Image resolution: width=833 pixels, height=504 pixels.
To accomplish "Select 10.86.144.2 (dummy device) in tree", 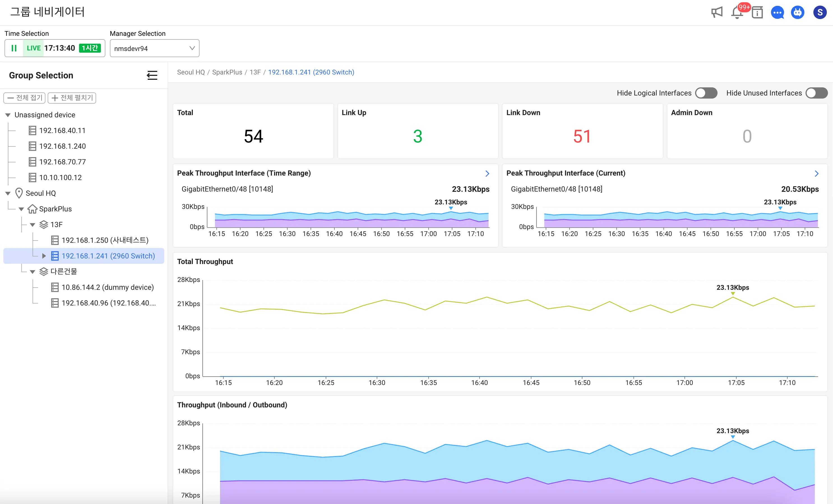I will point(108,287).
